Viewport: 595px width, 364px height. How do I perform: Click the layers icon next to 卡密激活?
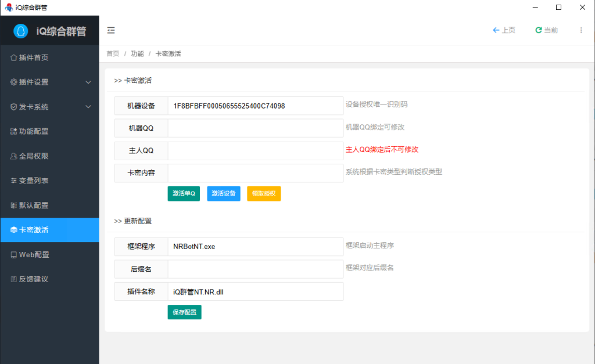14,230
